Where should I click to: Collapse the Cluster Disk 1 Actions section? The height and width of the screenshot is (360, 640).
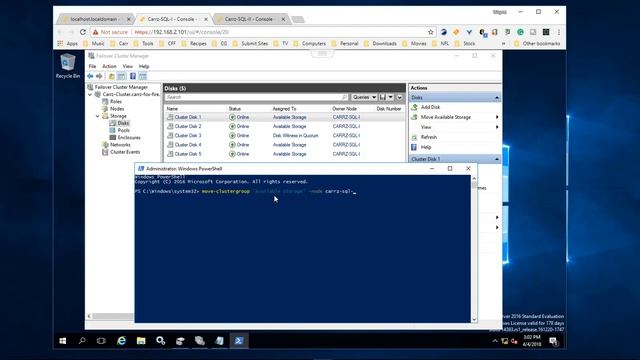coord(497,159)
